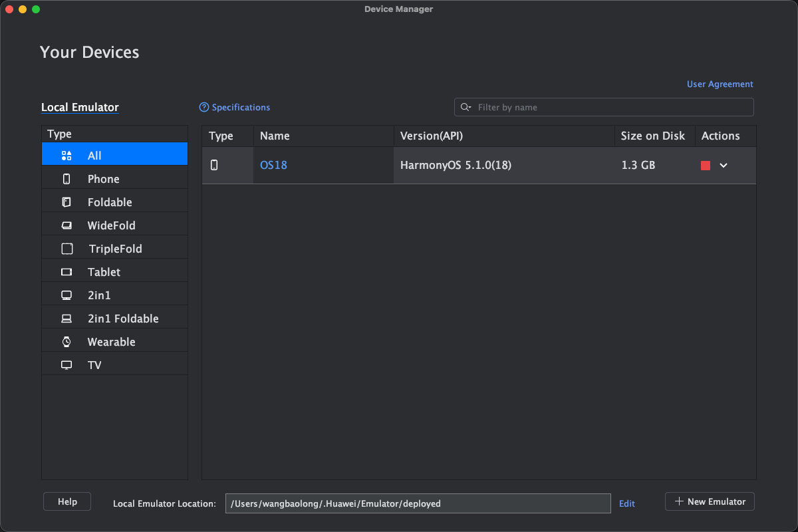The image size is (798, 532).
Task: Filter devices by Foldable type
Action: point(114,202)
